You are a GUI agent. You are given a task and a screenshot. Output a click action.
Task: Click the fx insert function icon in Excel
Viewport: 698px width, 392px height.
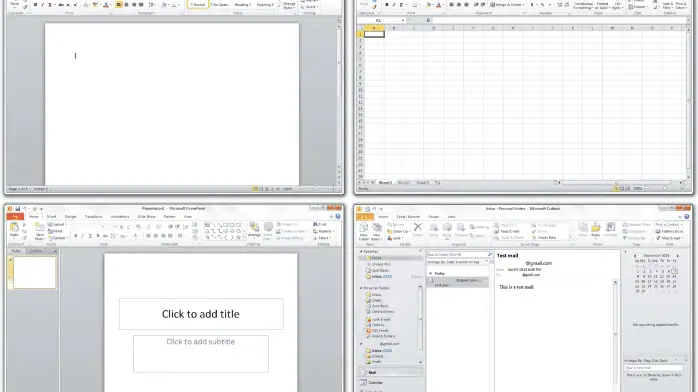click(428, 20)
